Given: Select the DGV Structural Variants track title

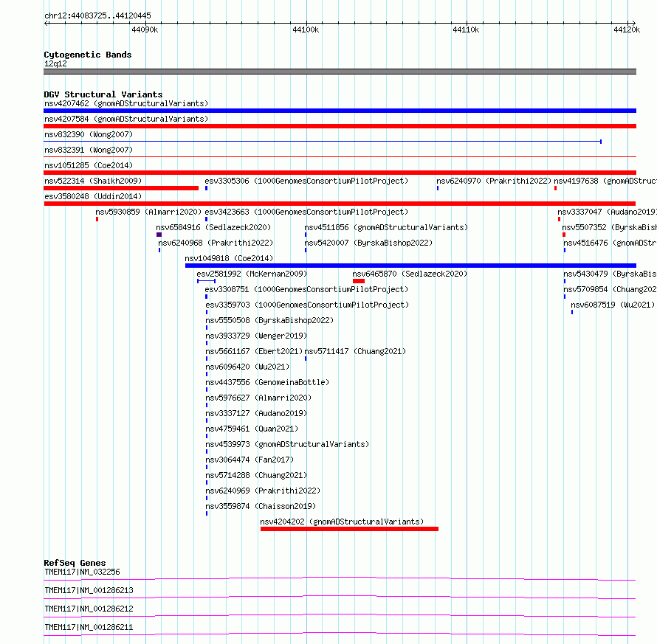Looking at the screenshot, I should tap(103, 94).
